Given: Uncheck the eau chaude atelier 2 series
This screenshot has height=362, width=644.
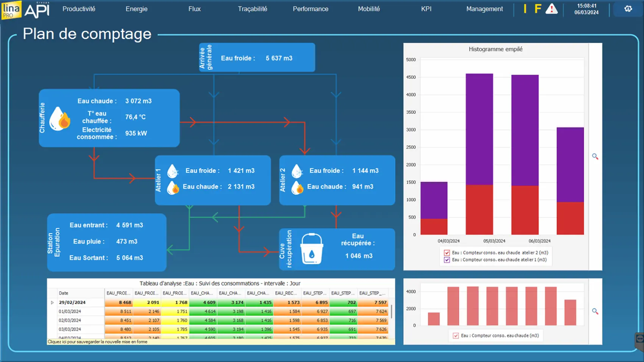Looking at the screenshot, I should pyautogui.click(x=447, y=253).
